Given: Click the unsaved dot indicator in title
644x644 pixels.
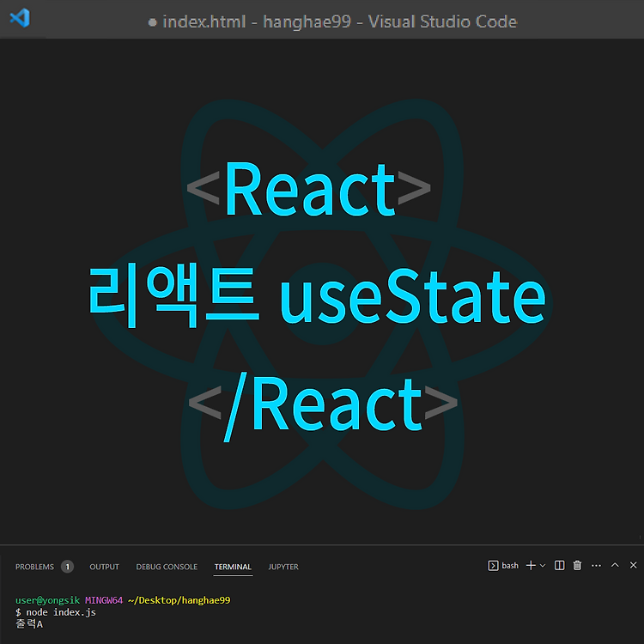Looking at the screenshot, I should (152, 22).
